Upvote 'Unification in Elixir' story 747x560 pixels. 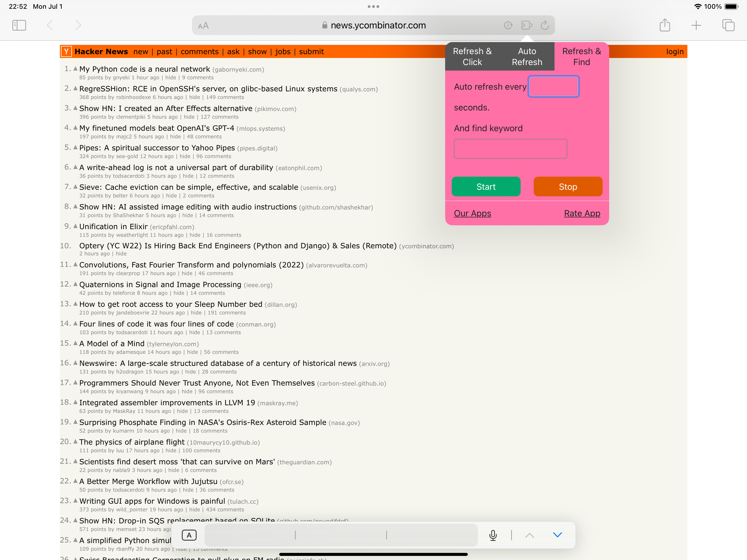click(75, 226)
